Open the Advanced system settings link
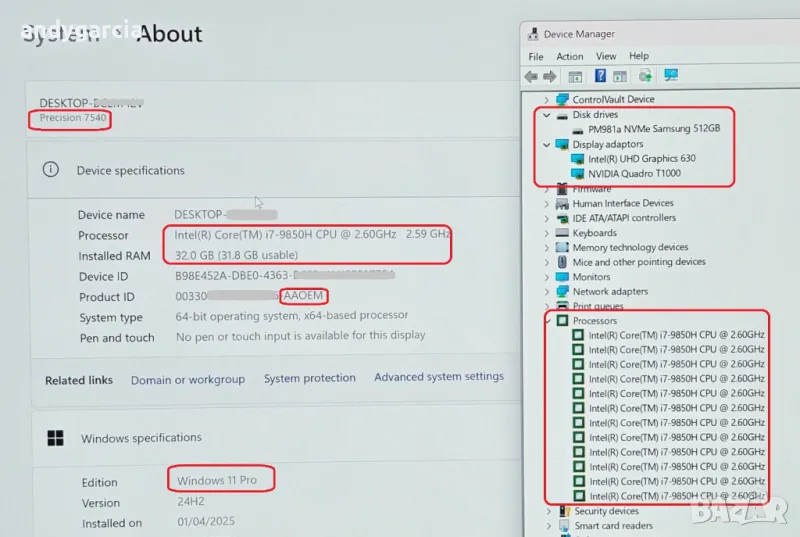 pyautogui.click(x=438, y=377)
